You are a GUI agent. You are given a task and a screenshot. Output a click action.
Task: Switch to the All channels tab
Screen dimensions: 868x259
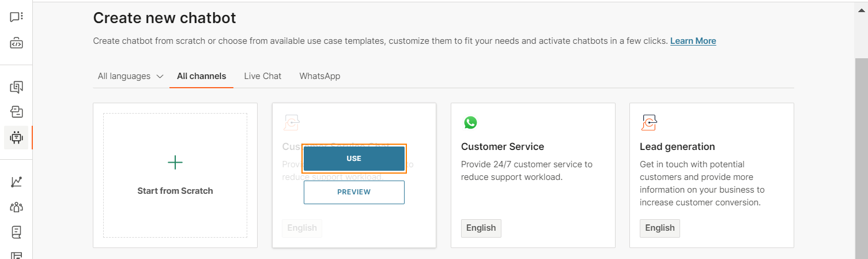point(201,76)
